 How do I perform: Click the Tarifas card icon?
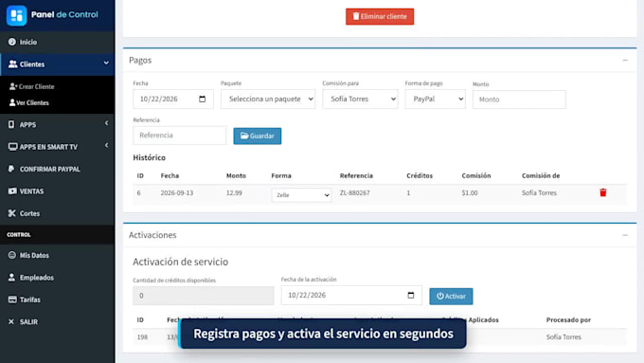pos(12,299)
